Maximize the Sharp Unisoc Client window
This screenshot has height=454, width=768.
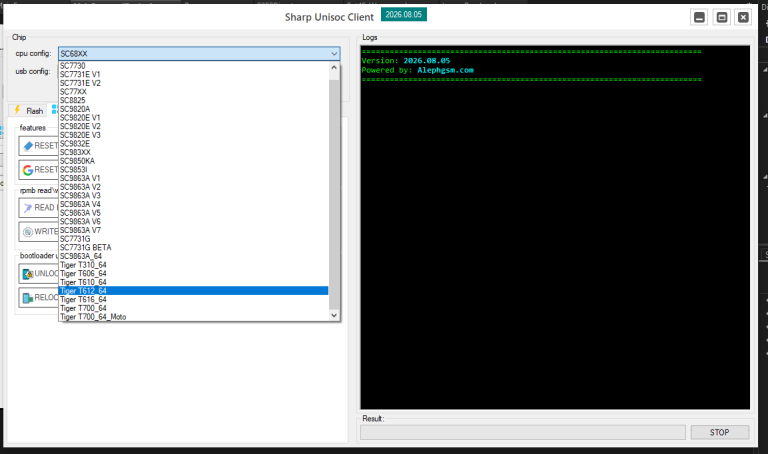point(722,18)
